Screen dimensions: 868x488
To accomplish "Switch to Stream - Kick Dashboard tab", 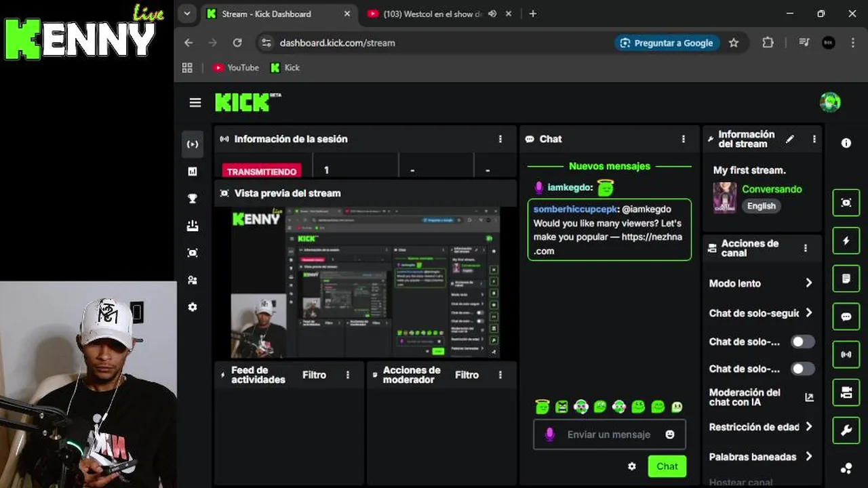I will click(x=278, y=14).
